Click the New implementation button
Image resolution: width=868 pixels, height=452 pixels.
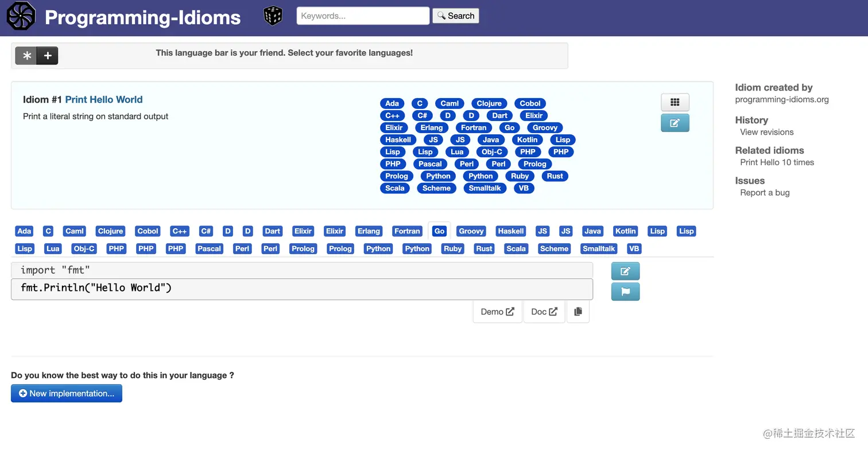click(x=66, y=393)
